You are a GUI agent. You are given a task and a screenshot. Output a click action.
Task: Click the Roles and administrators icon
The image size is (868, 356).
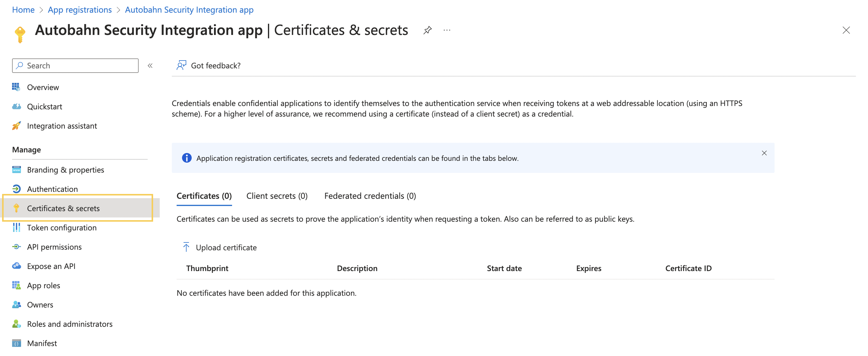click(x=16, y=324)
